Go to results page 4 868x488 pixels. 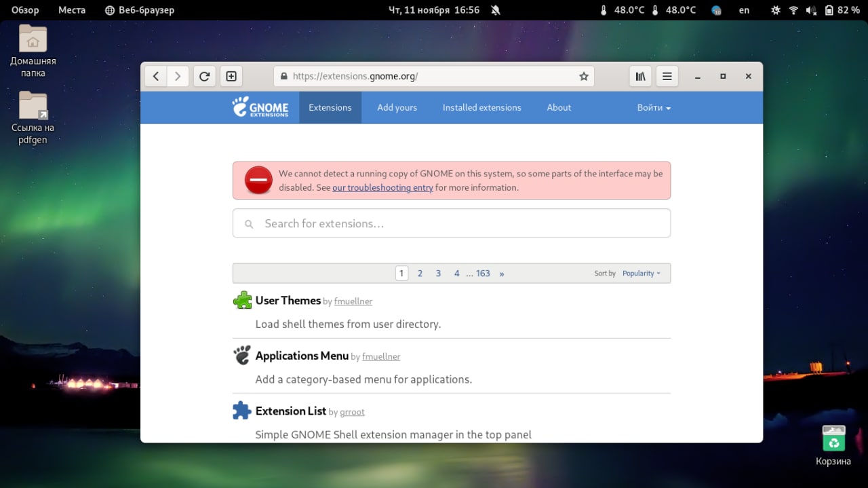456,274
